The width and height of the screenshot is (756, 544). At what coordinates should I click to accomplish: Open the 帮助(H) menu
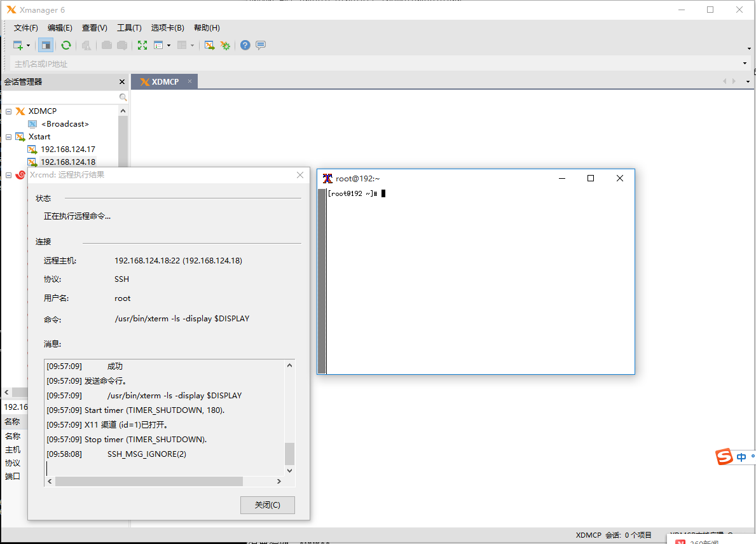pyautogui.click(x=207, y=28)
